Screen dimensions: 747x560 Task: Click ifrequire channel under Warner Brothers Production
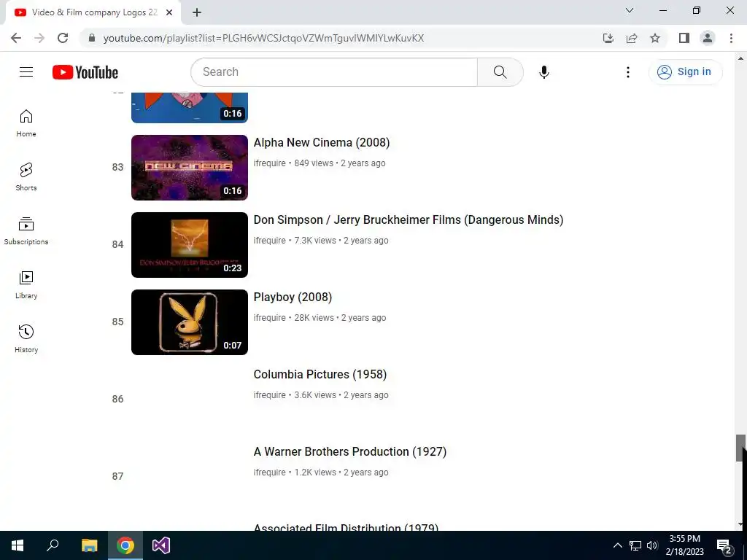(x=270, y=472)
